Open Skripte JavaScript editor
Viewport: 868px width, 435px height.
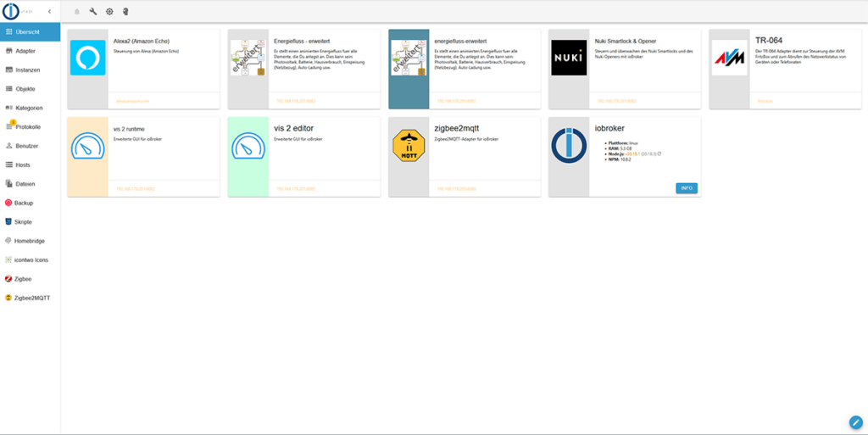pyautogui.click(x=31, y=222)
